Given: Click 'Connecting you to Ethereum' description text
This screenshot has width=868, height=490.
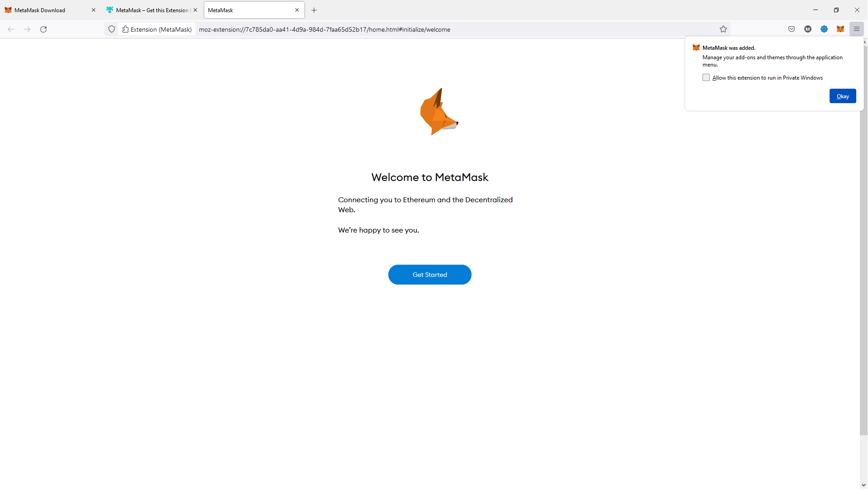Looking at the screenshot, I should [x=425, y=205].
